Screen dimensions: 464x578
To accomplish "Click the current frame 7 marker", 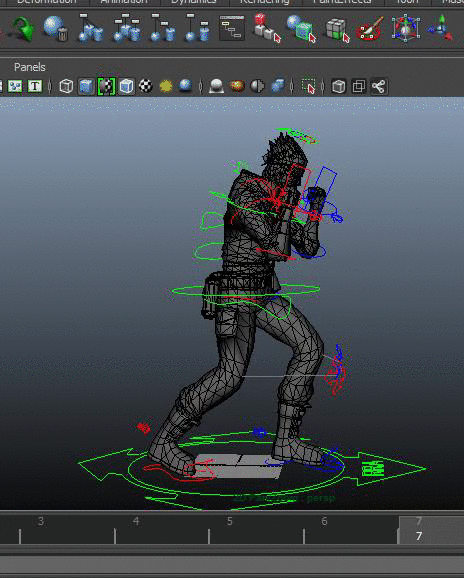I will [419, 536].
